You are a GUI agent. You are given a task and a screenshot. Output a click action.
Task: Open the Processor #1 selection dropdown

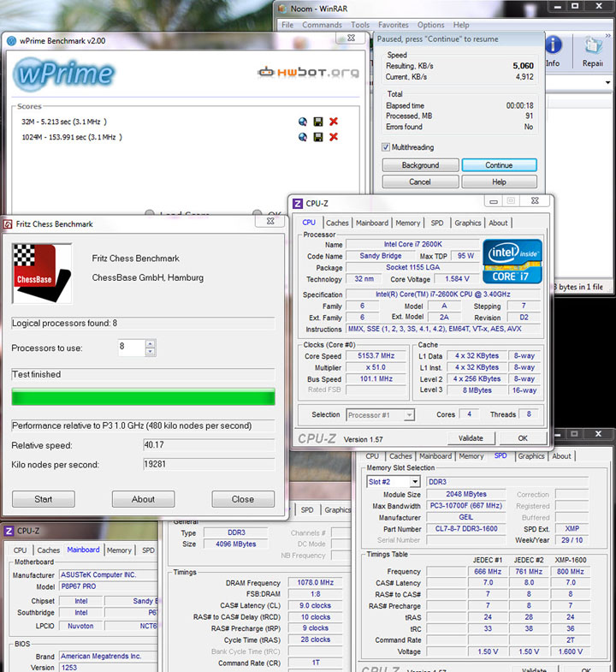381,415
